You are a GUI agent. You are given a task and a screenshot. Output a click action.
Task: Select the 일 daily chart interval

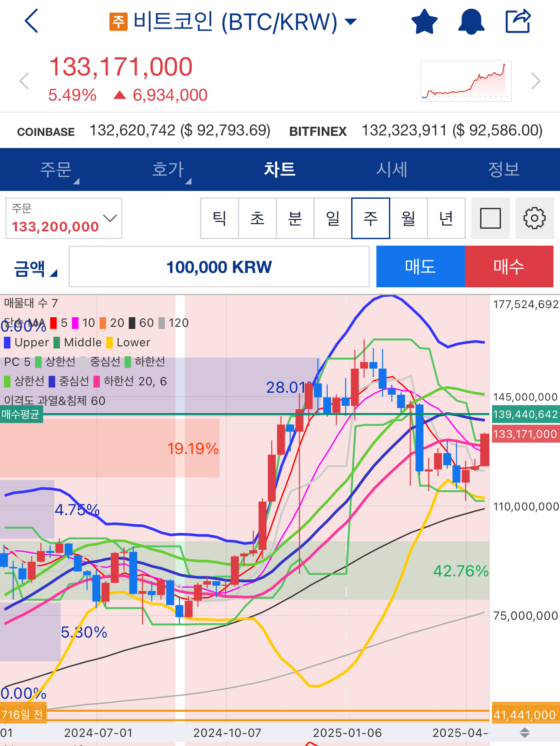click(333, 218)
